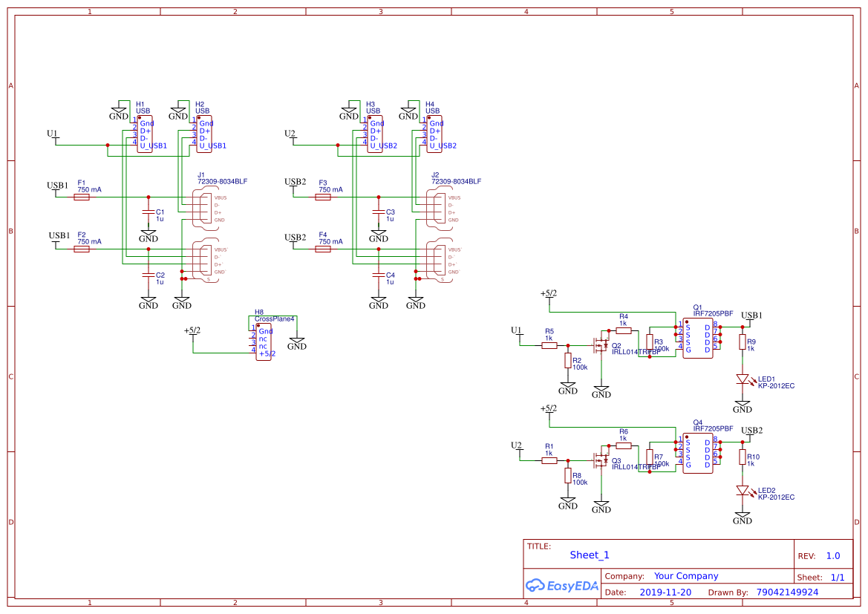Click the USB1 net label above resistor R9
The image size is (868, 614).
click(751, 316)
